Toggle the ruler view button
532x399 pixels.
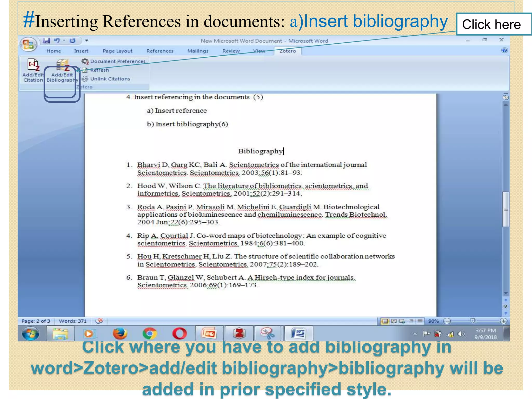click(x=506, y=97)
